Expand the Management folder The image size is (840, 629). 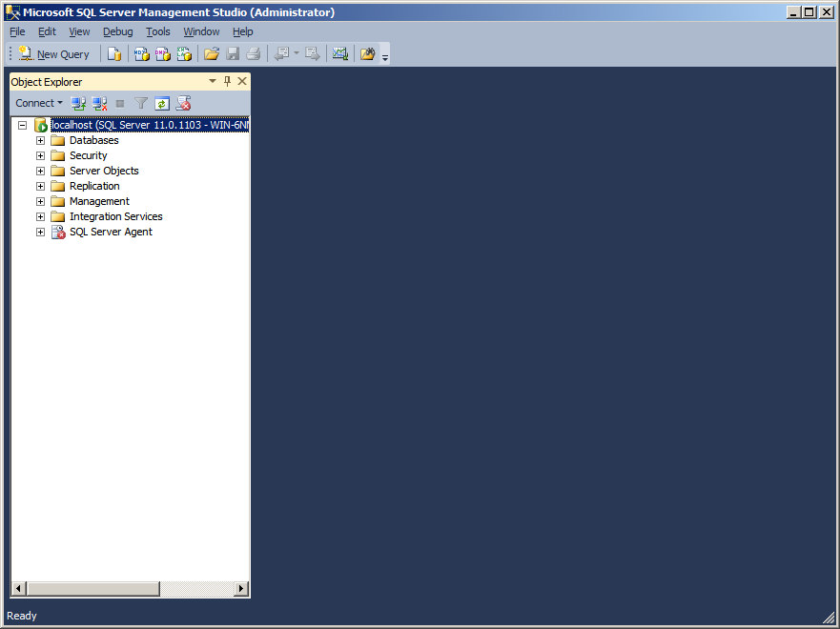coord(40,201)
